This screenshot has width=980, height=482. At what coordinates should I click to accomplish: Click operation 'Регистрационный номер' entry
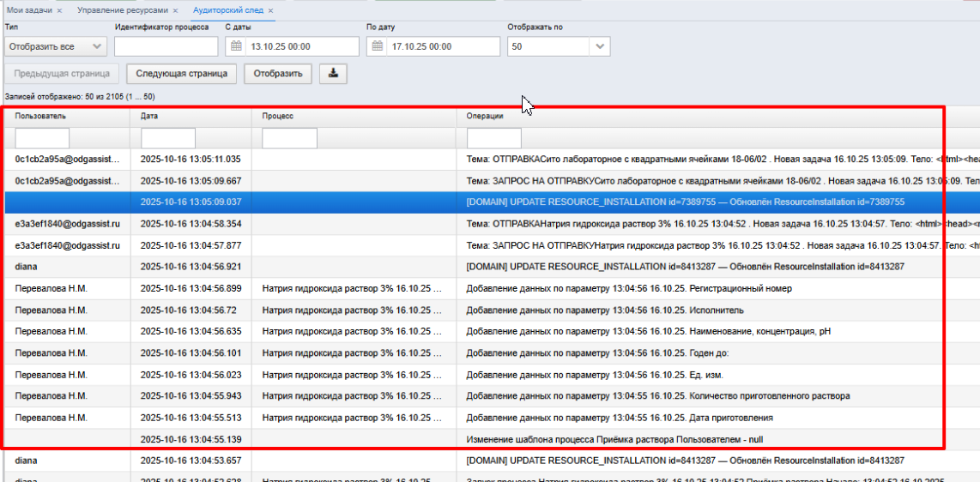point(629,288)
